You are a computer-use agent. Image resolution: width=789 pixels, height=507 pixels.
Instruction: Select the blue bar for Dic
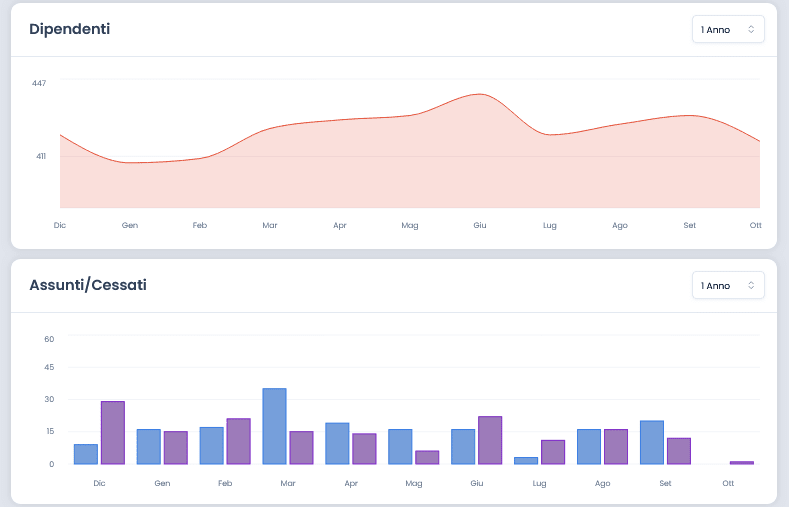[86, 454]
